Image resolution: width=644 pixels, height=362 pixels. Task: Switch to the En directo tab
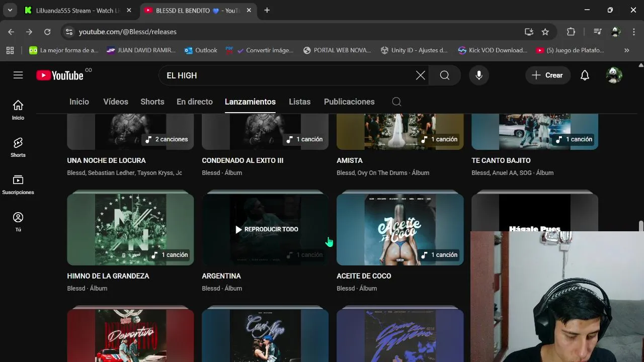(195, 102)
